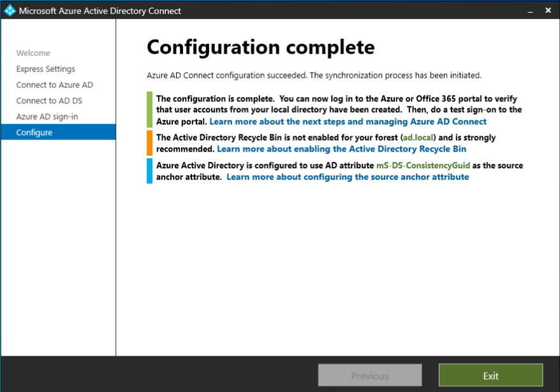Click the Azure AD Connect title bar icon

pyautogui.click(x=10, y=10)
